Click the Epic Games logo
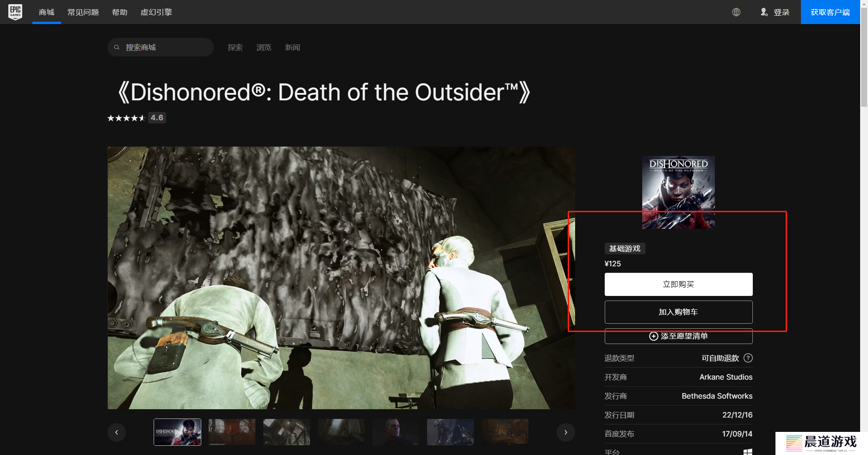This screenshot has width=868, height=455. [15, 12]
